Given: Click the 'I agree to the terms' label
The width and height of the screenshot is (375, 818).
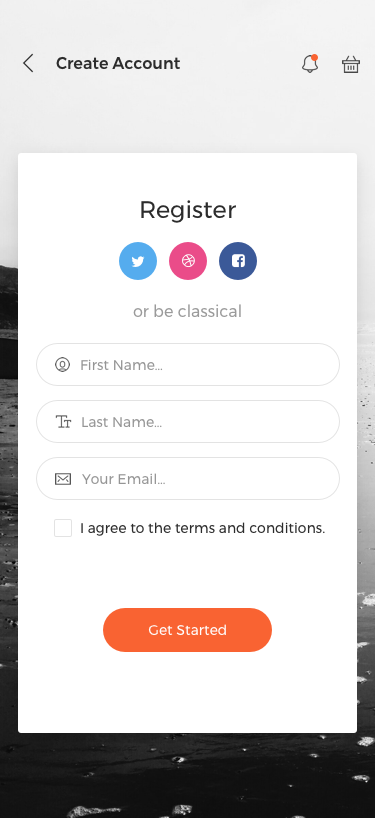Looking at the screenshot, I should click(202, 528).
